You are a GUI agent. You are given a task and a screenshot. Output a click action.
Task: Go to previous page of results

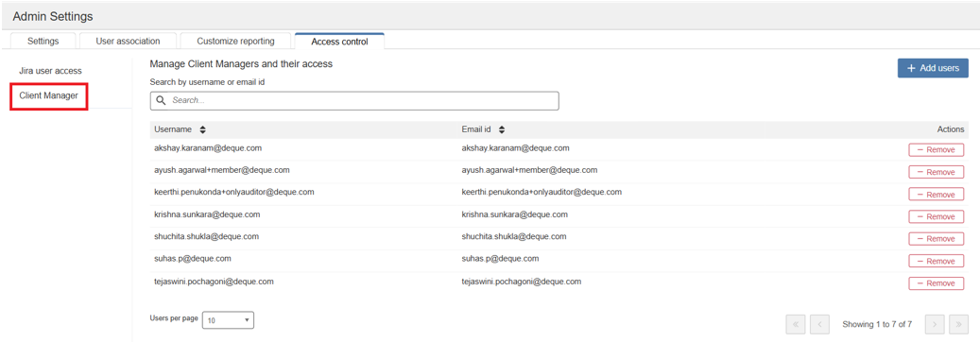(x=819, y=324)
